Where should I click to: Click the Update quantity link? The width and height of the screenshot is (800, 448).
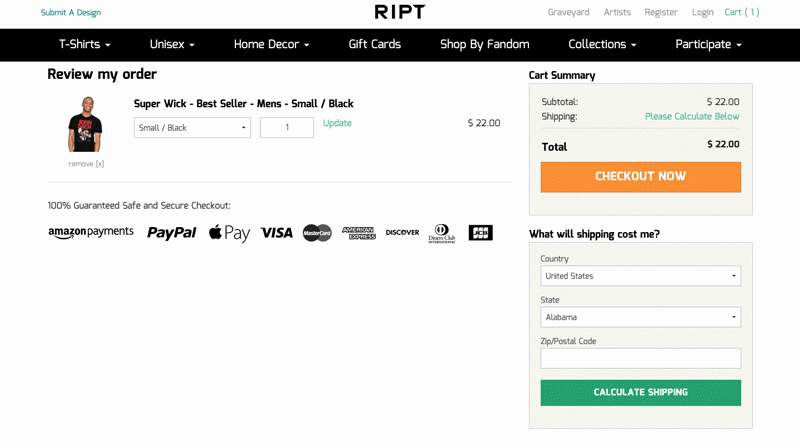[x=337, y=123]
